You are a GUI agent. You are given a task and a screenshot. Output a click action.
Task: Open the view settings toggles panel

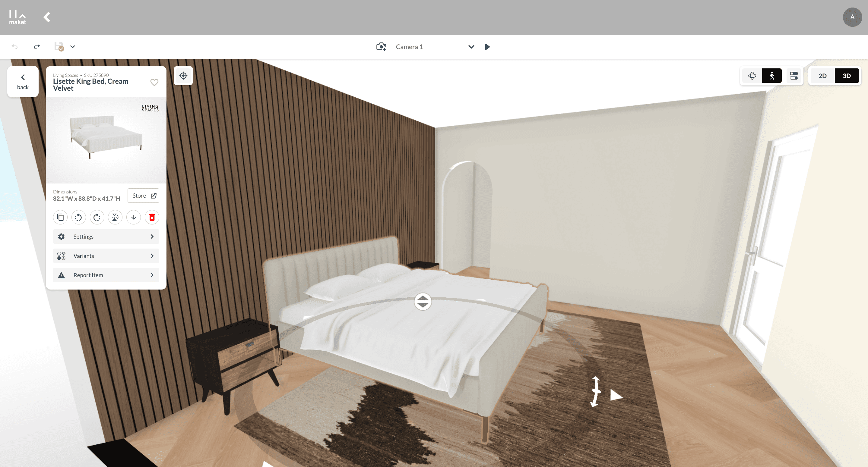point(794,75)
